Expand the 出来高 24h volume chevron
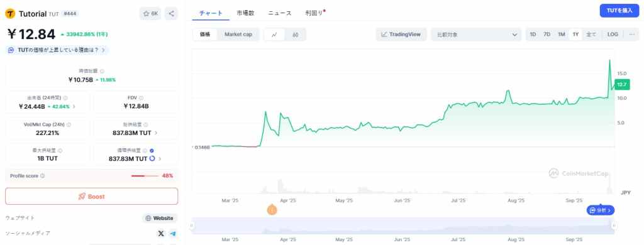Screen dimensions: 644x245 [74, 107]
